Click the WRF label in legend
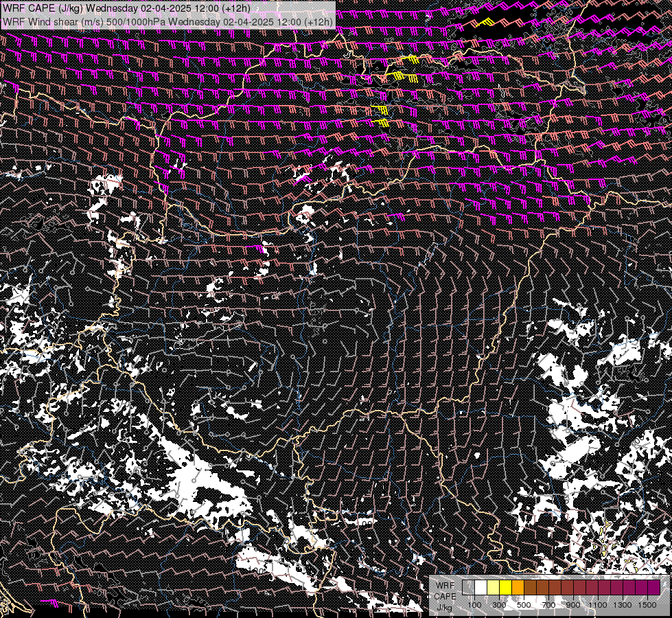Image resolution: width=672 pixels, height=618 pixels. point(445,586)
